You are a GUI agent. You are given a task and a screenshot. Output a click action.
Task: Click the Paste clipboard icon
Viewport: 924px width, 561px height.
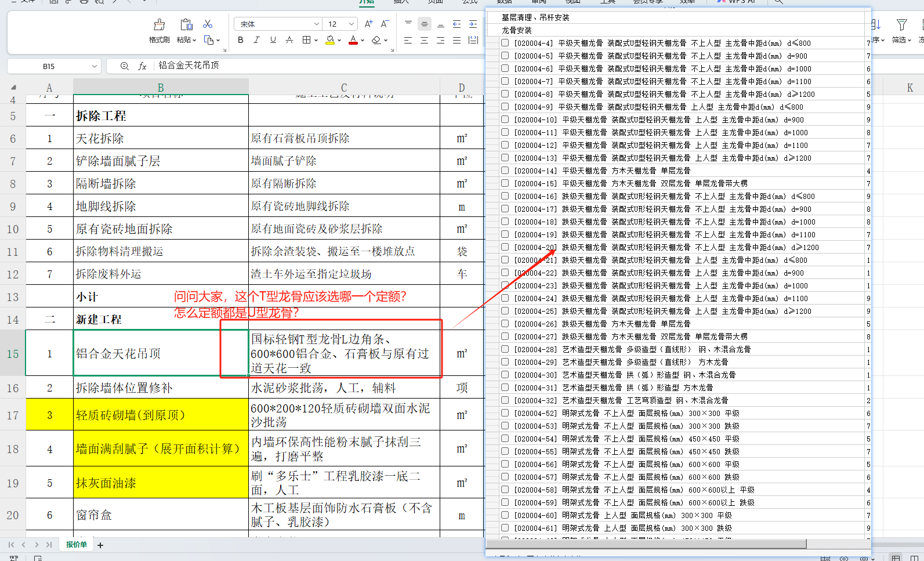click(186, 24)
